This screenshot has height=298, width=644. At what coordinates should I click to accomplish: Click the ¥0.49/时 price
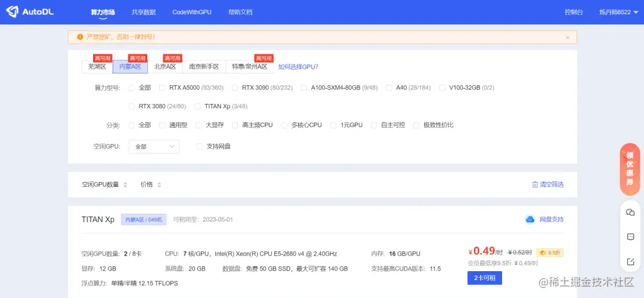[x=485, y=251]
